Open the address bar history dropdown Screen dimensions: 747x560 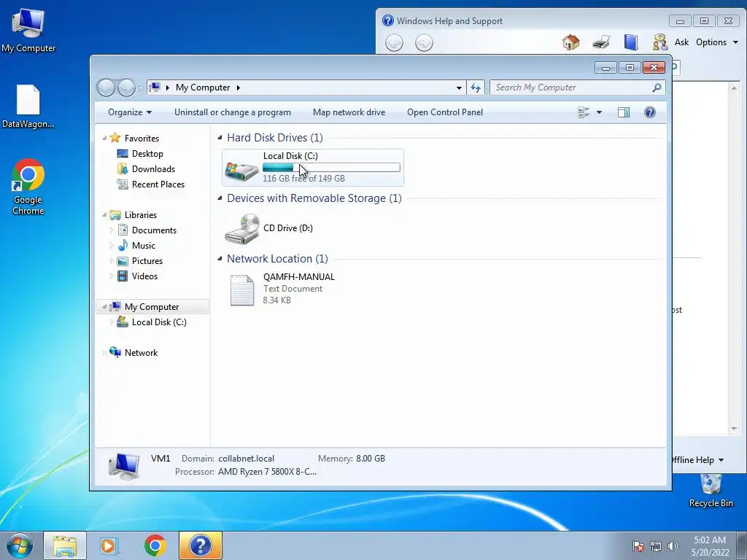(x=459, y=87)
